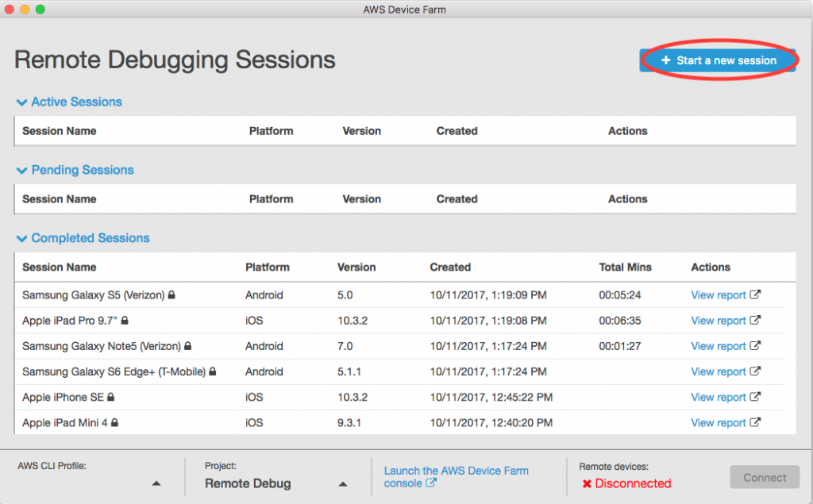The height and width of the screenshot is (504, 813).
Task: Click Session Name header in Active Sessions table
Action: 59,131
